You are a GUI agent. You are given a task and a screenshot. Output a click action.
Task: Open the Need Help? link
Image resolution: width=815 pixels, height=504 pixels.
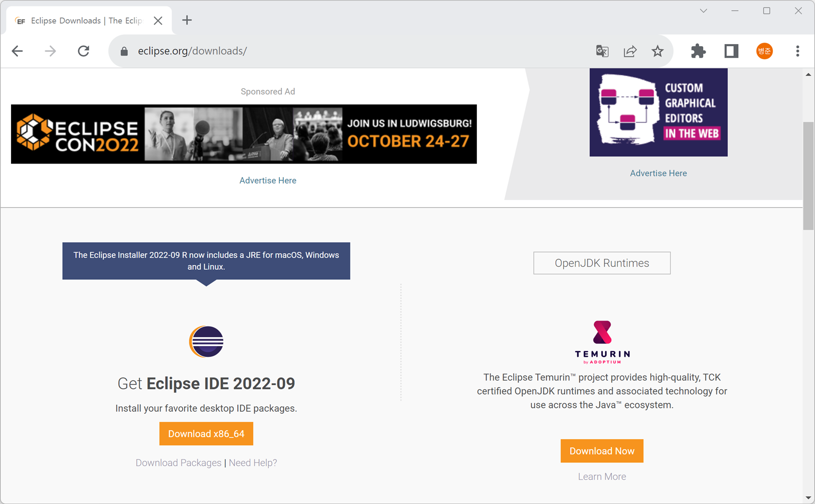pos(253,463)
